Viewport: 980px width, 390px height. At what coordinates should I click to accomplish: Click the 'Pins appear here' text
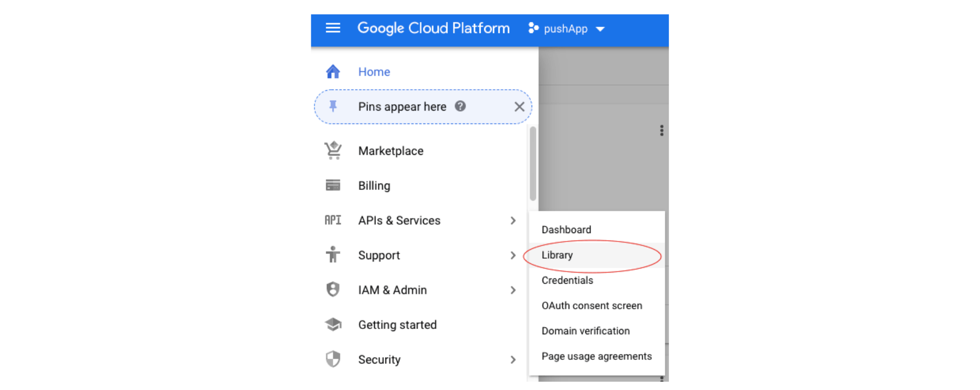[402, 107]
